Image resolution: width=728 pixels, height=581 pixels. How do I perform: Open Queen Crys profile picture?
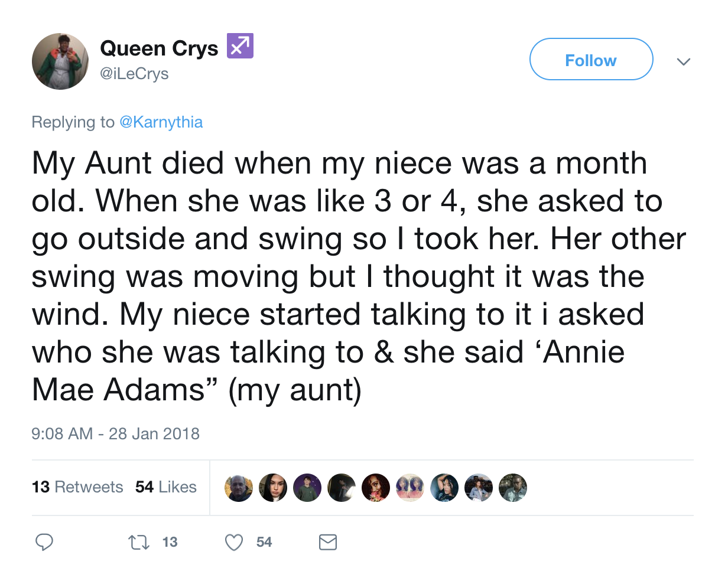[60, 61]
